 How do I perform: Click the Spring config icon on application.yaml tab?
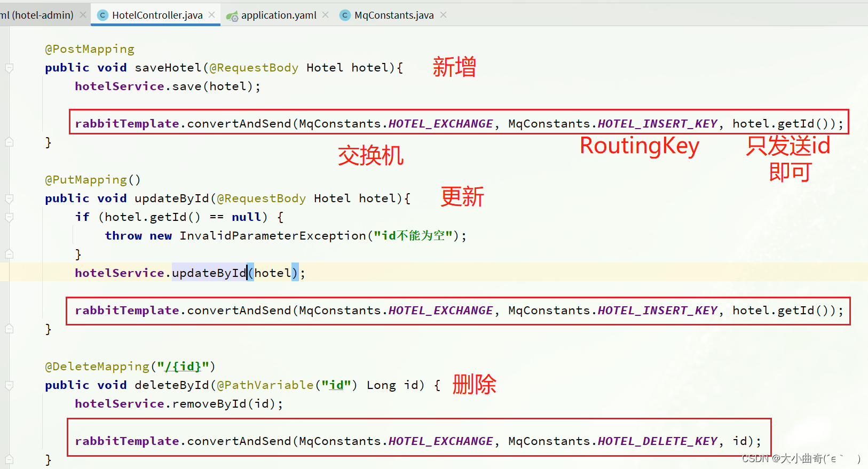pos(232,16)
